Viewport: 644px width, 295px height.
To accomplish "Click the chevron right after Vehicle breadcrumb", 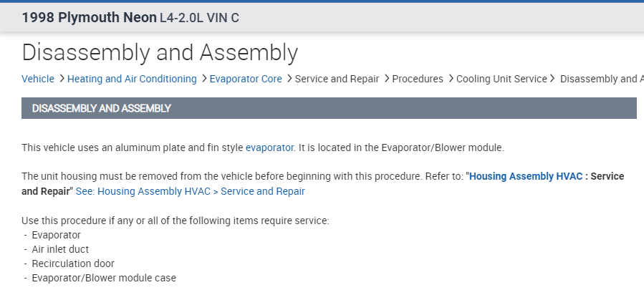I will [x=61, y=79].
